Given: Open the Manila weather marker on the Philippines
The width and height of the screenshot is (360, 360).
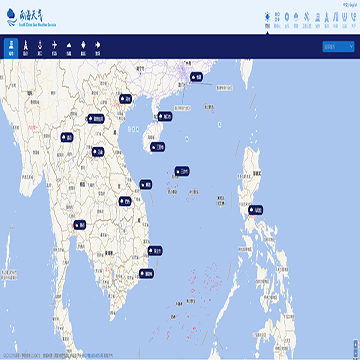Looking at the screenshot, I should (x=256, y=210).
